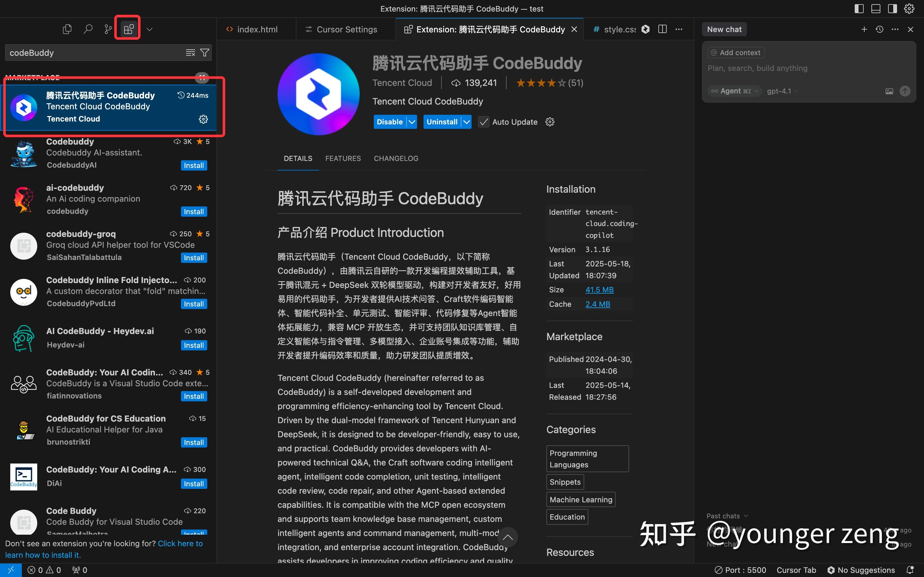Open the chat history icon in the chat panel

[x=879, y=29]
